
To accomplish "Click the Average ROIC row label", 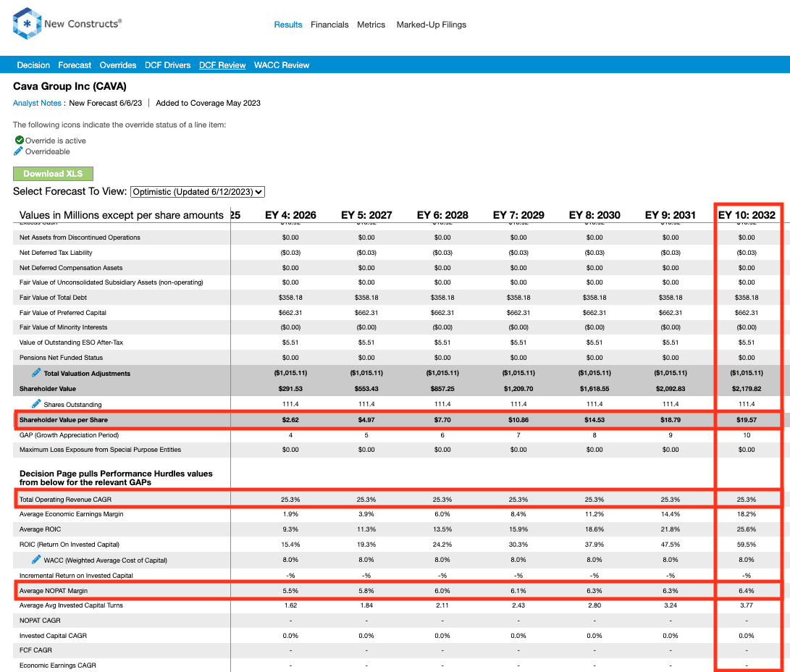I will tap(41, 529).
